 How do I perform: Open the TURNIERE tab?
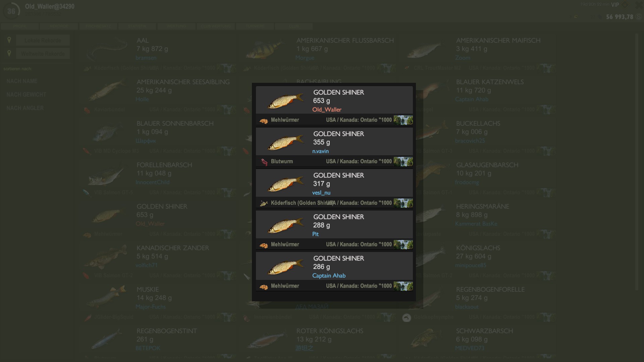click(255, 26)
